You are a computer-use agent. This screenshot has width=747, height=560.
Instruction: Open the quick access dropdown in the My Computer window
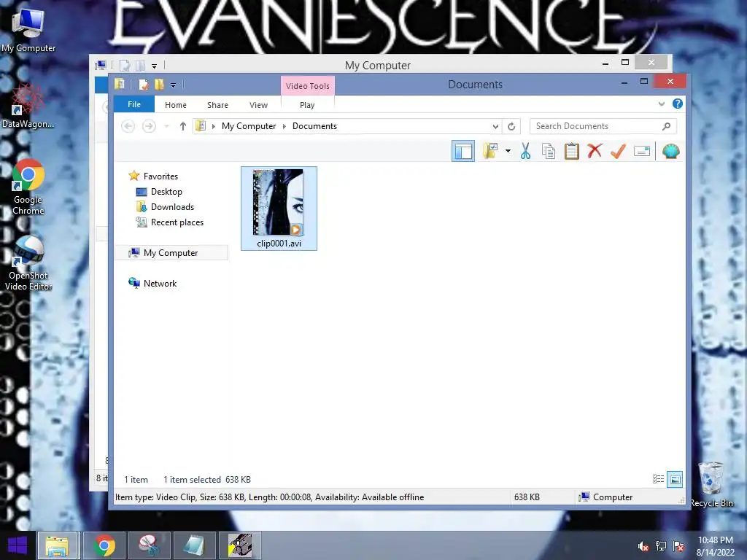(154, 66)
